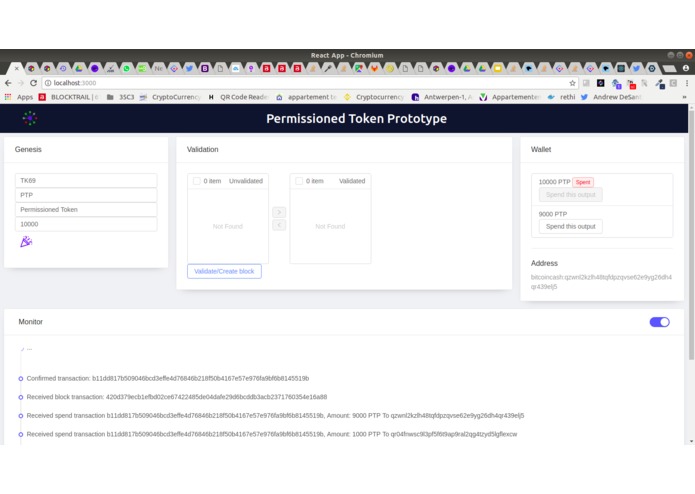Click the Genesis panel title
This screenshot has width=695, height=494.
click(x=28, y=149)
